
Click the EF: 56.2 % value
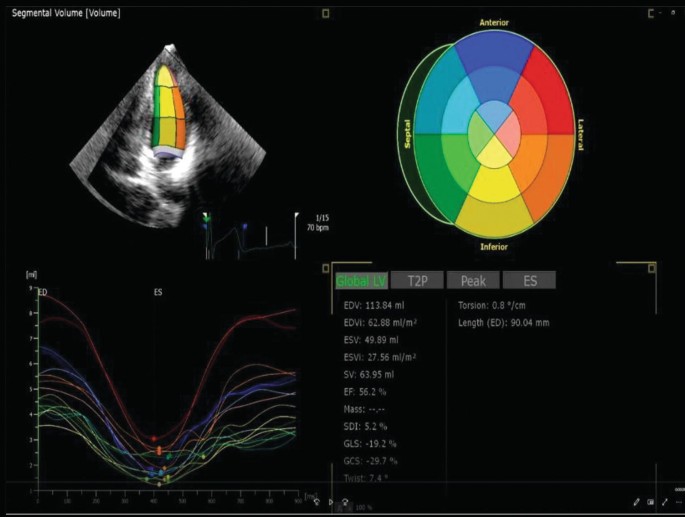pos(365,392)
